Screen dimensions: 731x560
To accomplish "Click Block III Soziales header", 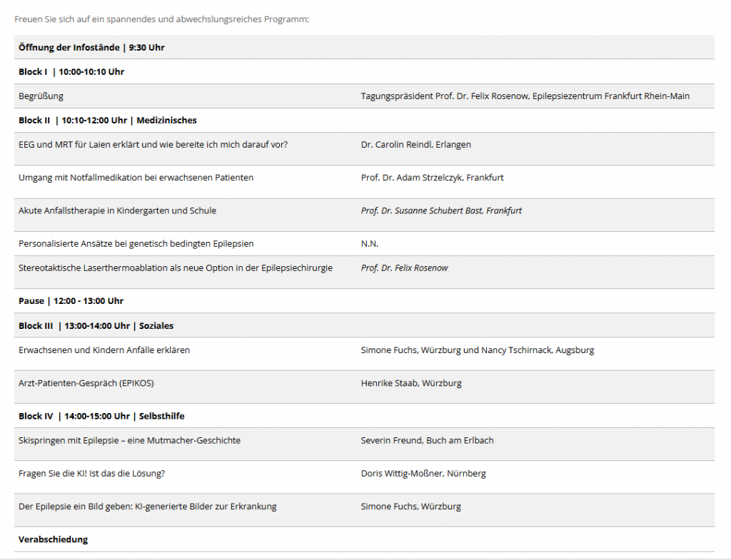I will click(96, 326).
